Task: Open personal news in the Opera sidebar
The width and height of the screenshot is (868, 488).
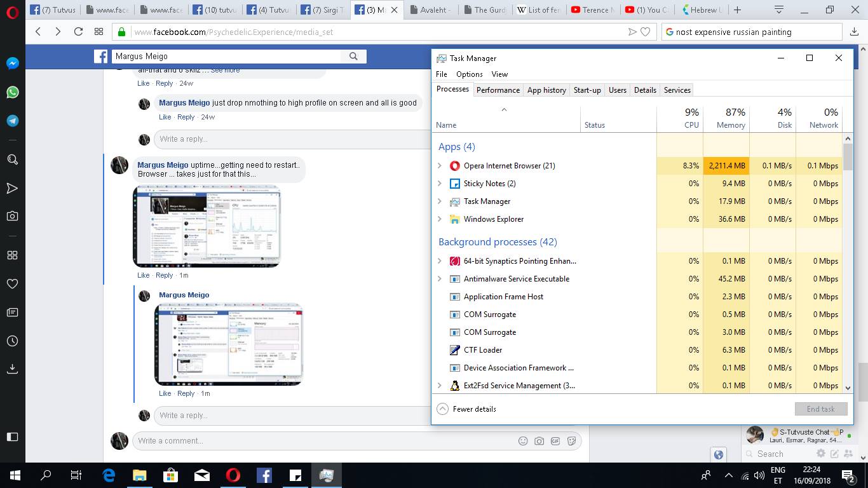Action: 12,313
